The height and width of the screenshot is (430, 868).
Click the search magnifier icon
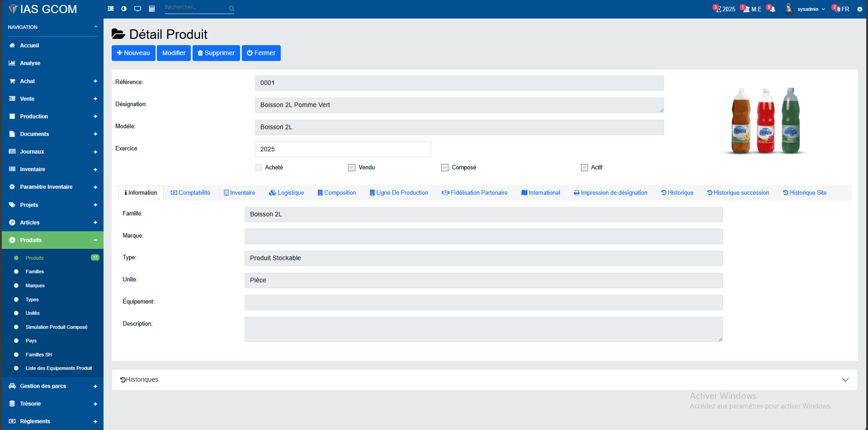pyautogui.click(x=231, y=8)
